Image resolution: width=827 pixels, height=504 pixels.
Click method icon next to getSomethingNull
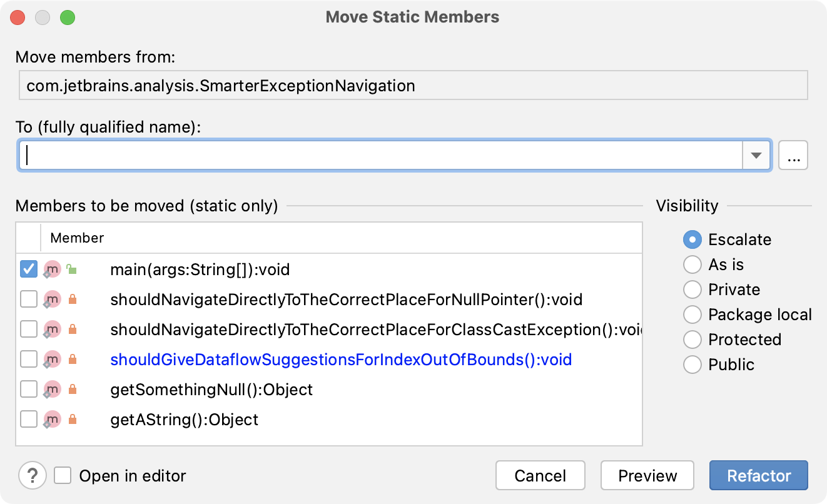coord(52,390)
